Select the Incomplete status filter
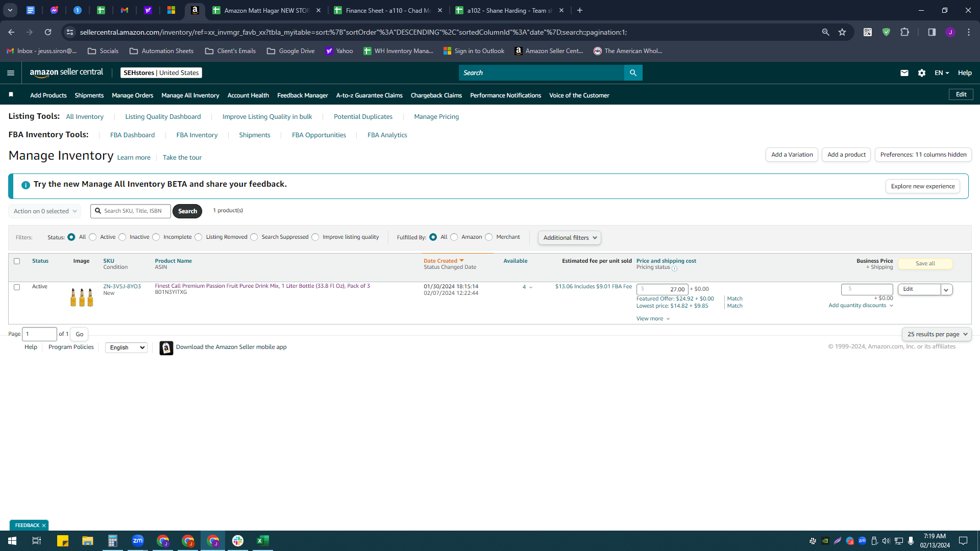The width and height of the screenshot is (980, 551). [x=156, y=237]
